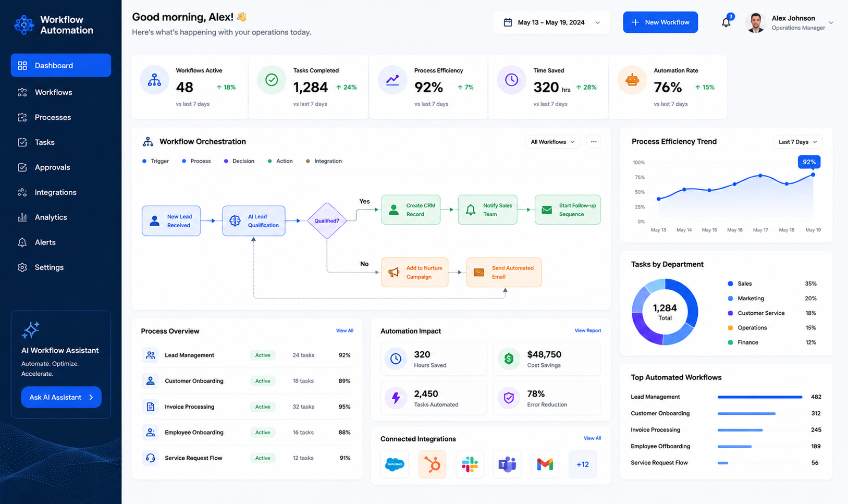Click the Lead Management row icon

click(150, 355)
